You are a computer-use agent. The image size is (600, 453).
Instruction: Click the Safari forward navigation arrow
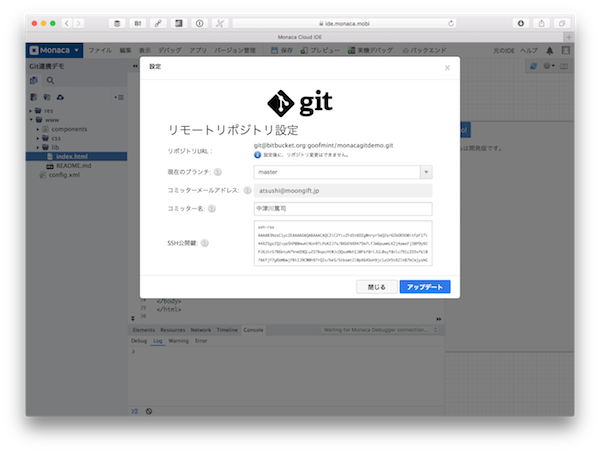pos(78,23)
